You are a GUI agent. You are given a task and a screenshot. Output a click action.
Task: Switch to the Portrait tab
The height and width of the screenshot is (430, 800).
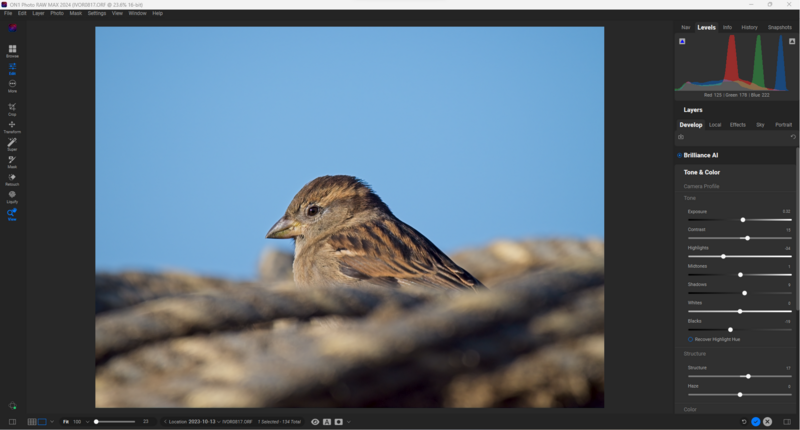[783, 125]
